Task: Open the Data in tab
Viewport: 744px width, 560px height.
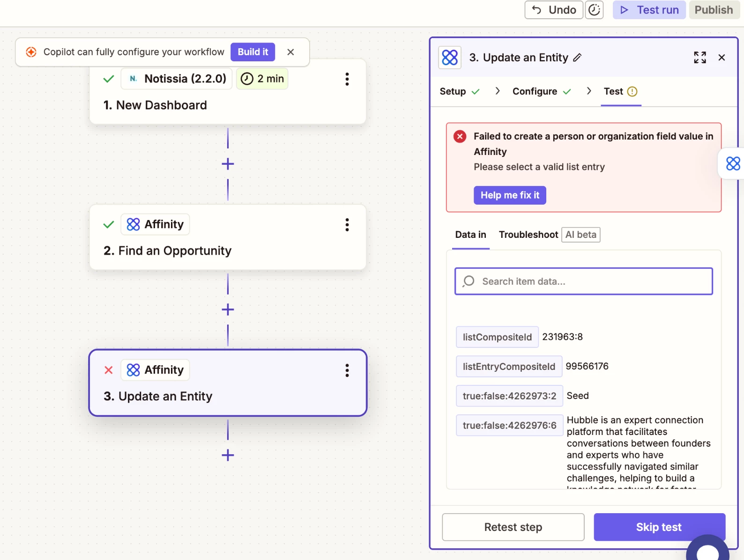Action: [470, 235]
